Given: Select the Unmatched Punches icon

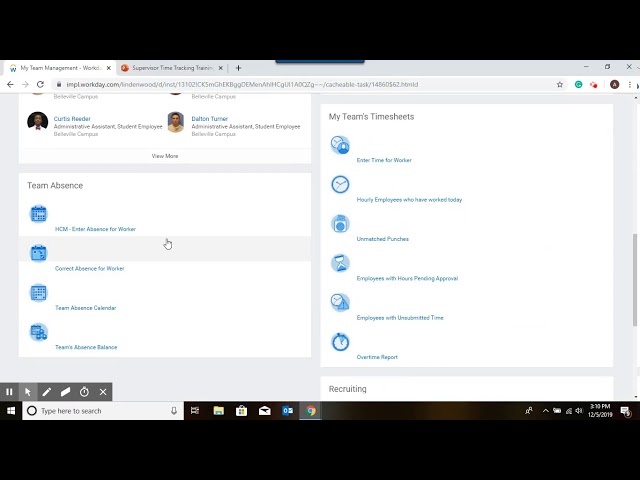Looking at the screenshot, I should (340, 224).
